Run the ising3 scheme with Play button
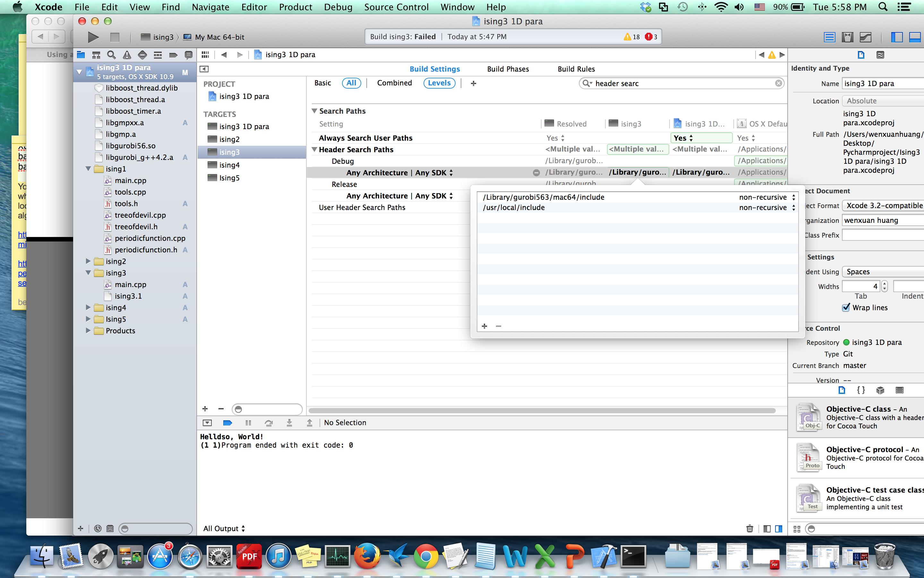 pyautogui.click(x=93, y=37)
